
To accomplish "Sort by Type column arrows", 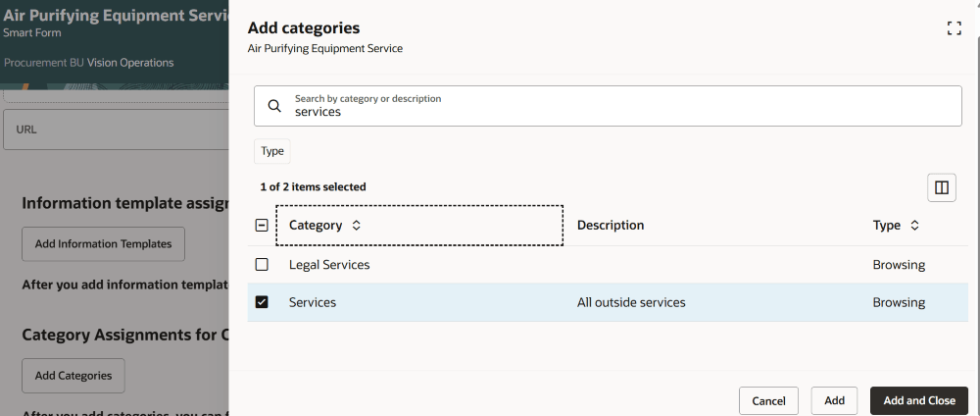I will click(x=914, y=226).
